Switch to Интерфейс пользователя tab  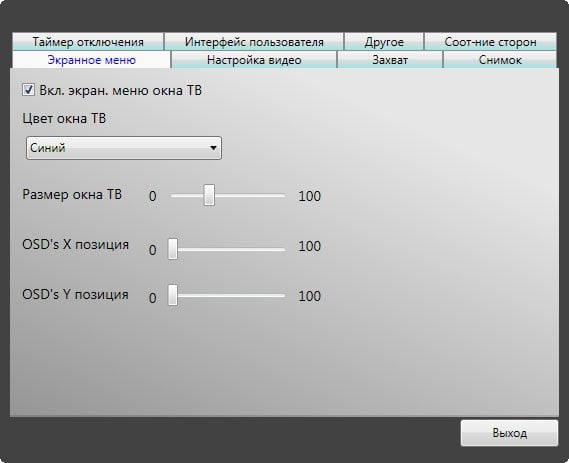254,42
